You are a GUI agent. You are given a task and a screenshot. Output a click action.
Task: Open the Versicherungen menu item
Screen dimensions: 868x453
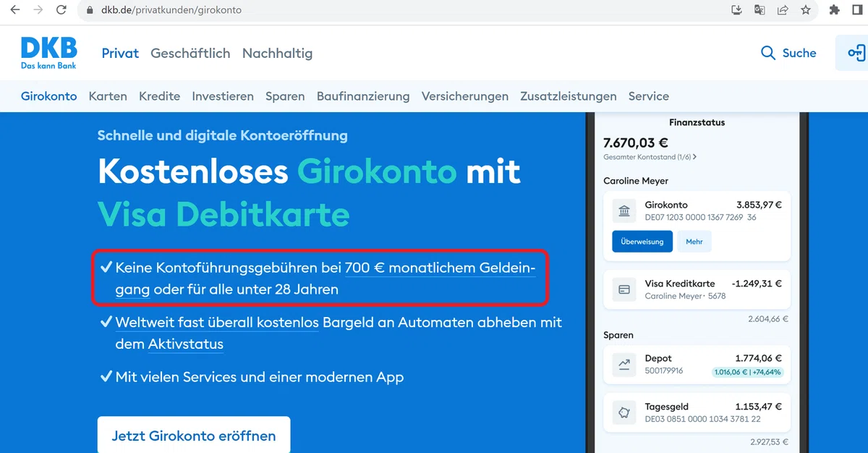[x=465, y=96]
